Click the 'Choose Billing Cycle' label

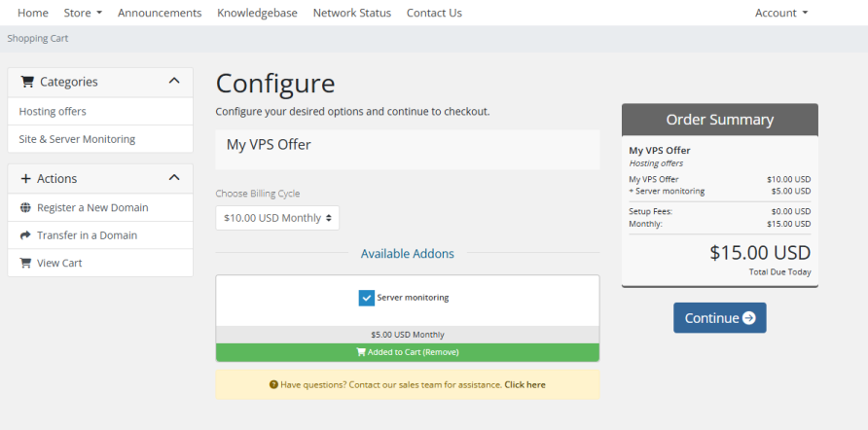[x=258, y=194]
